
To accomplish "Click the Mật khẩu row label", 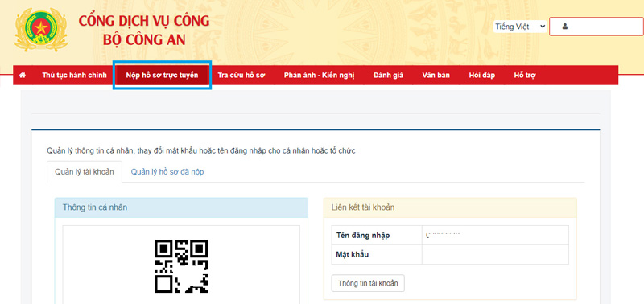I will coord(353,254).
